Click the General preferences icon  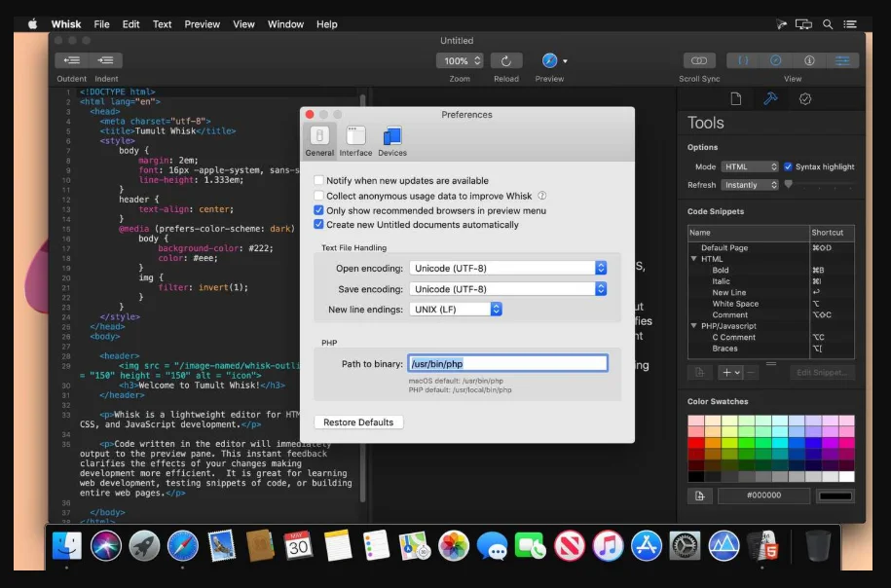coord(319,140)
